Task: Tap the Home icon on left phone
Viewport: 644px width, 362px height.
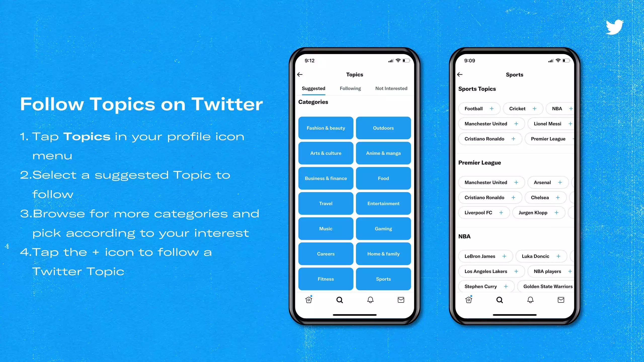Action: (309, 300)
